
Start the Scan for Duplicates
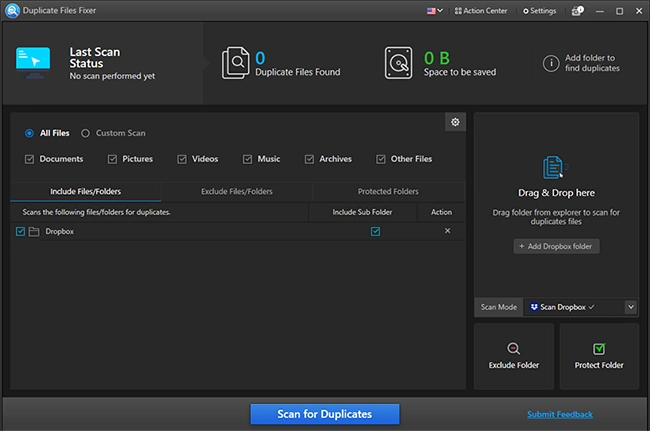coord(325,414)
